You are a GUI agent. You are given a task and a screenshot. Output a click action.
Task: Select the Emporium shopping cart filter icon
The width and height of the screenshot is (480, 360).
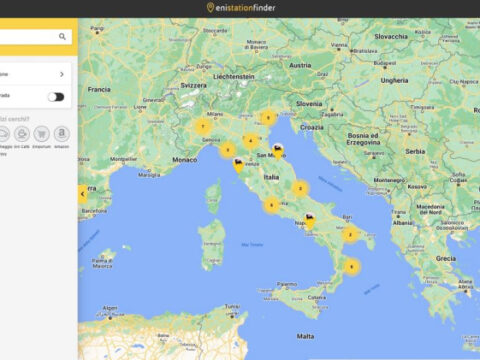(x=42, y=134)
